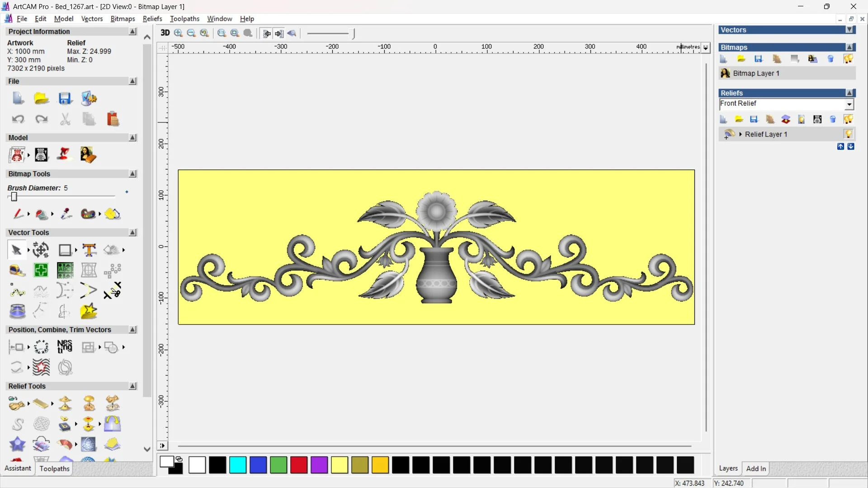868x488 pixels.
Task: Toggle all relief layers visibility lightbulb
Action: 848,119
